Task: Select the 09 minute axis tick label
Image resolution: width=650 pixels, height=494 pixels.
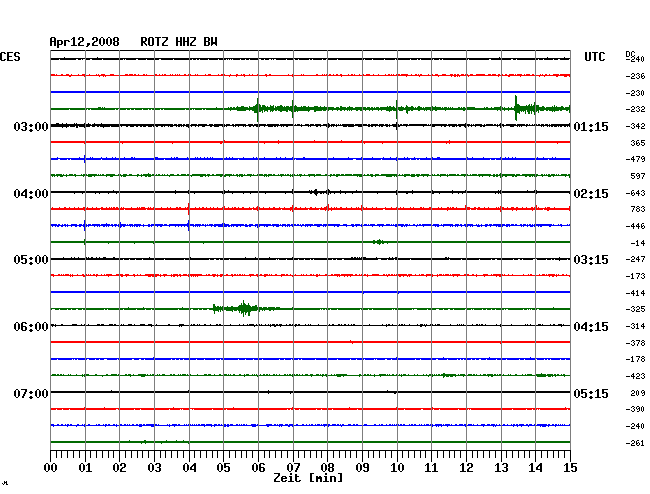Action: 362,468
